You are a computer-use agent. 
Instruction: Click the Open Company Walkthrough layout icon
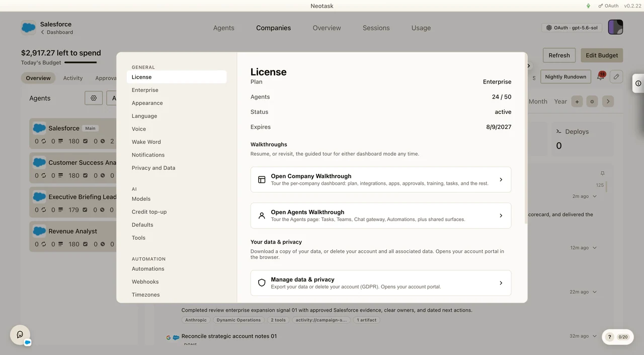262,180
